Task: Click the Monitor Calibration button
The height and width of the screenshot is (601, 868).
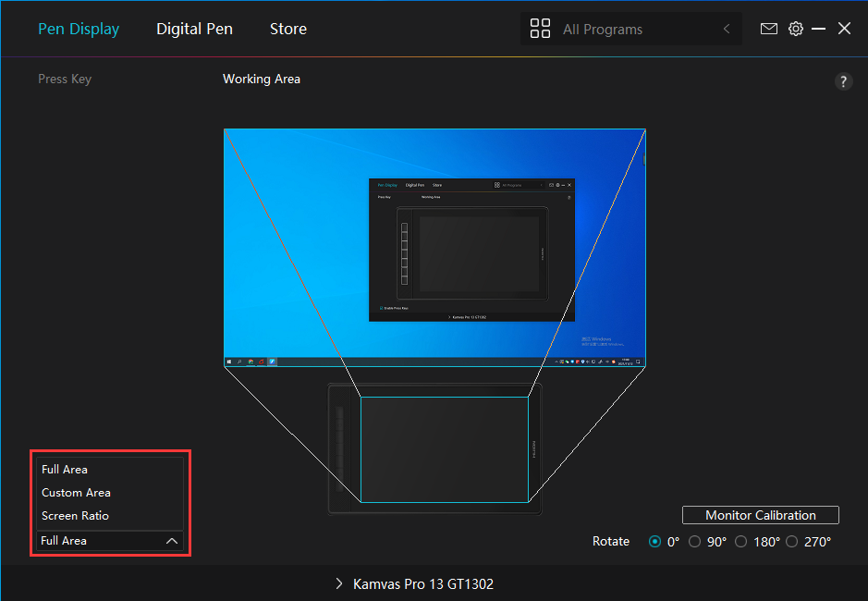Action: coord(761,515)
